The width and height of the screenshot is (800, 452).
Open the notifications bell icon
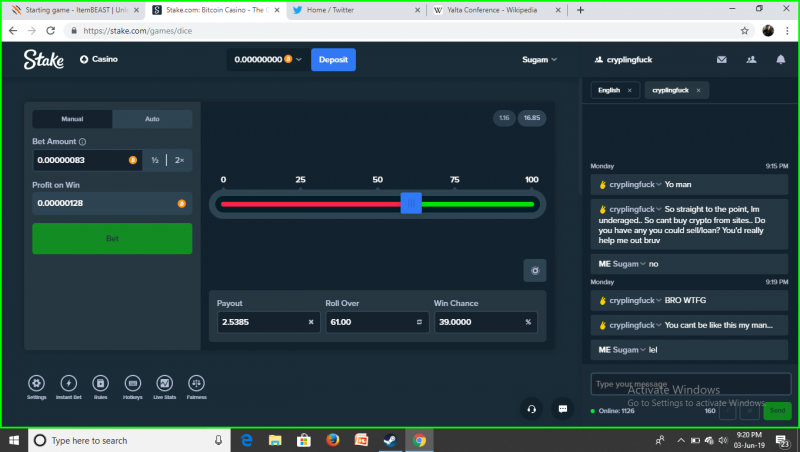click(x=781, y=60)
